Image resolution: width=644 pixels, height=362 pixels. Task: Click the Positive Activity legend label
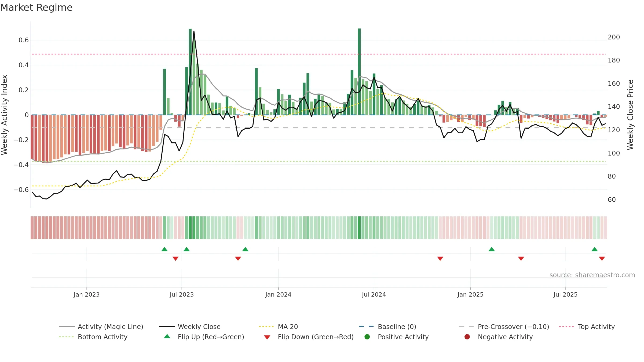(403, 337)
